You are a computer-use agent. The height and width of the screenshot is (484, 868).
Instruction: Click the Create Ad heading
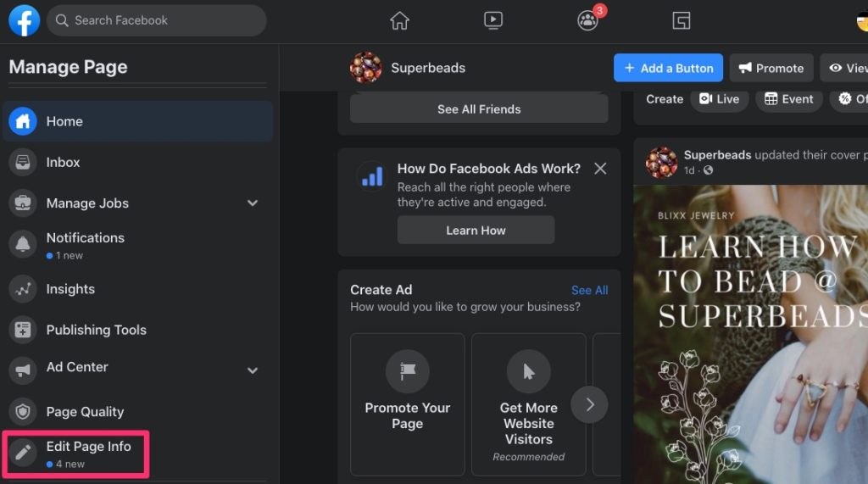pos(381,290)
